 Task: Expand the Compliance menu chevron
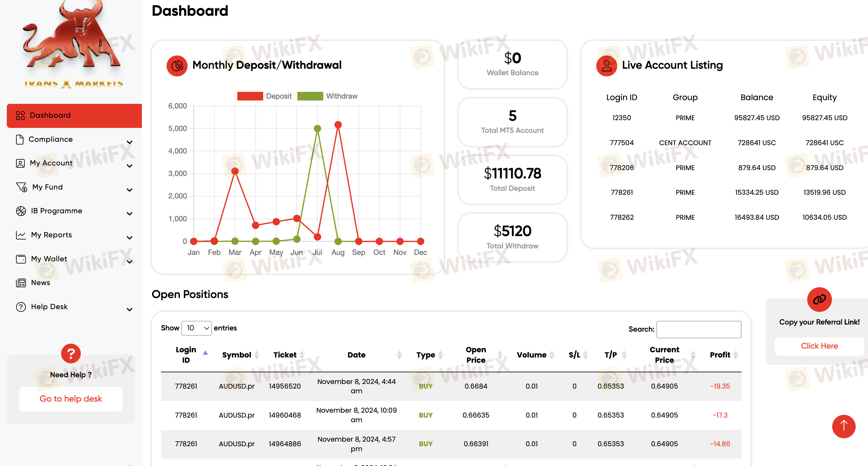tap(129, 142)
